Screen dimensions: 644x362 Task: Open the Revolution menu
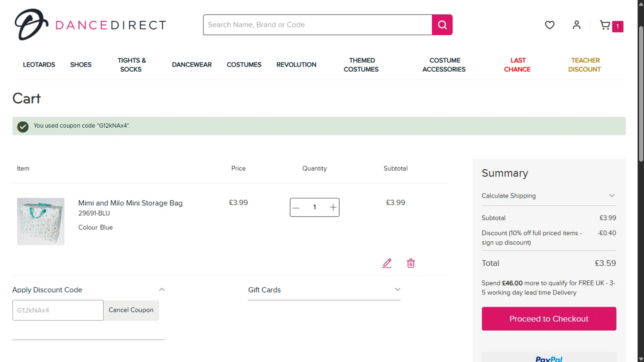[x=296, y=65]
